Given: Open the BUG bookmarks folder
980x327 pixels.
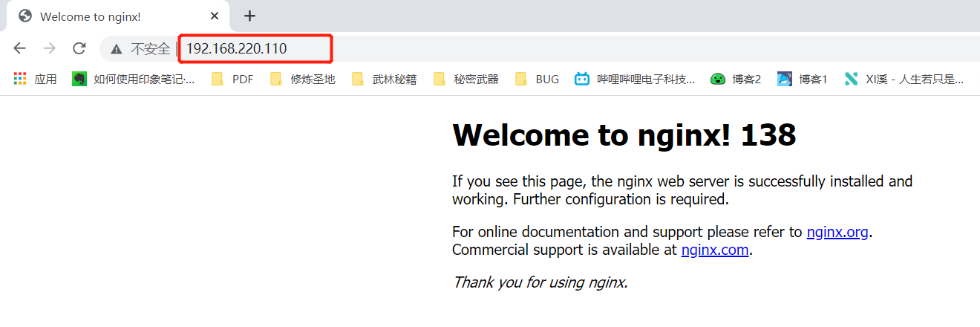Looking at the screenshot, I should [537, 79].
